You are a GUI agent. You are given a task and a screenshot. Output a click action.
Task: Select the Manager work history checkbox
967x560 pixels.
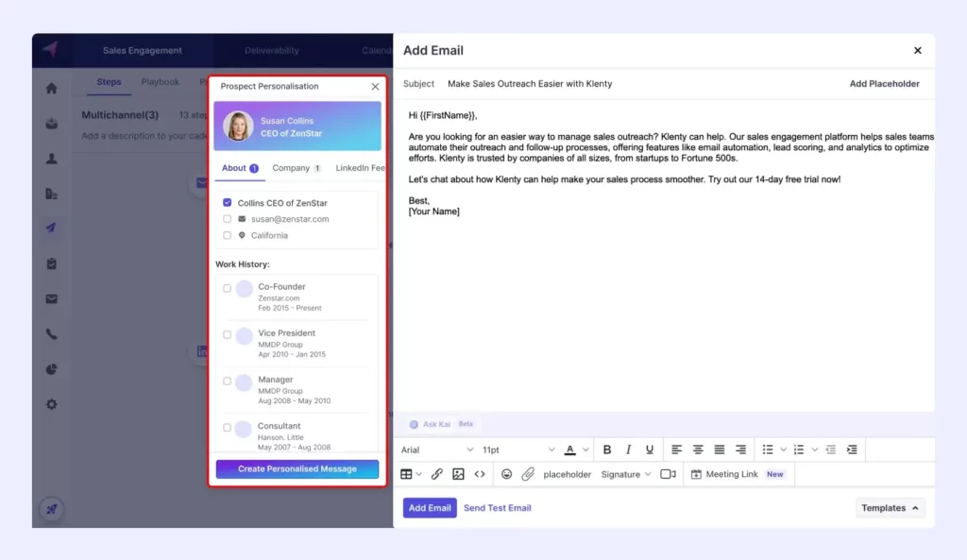click(x=227, y=381)
